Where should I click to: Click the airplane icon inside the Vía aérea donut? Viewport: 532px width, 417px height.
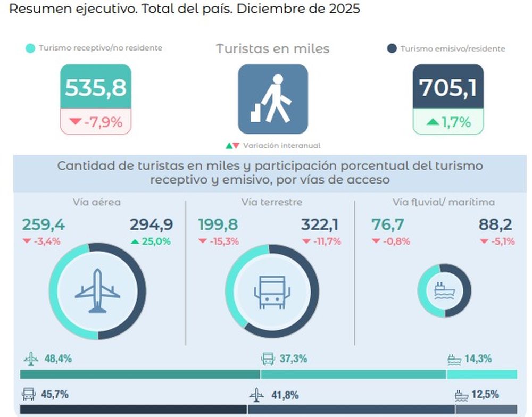pyautogui.click(x=97, y=291)
